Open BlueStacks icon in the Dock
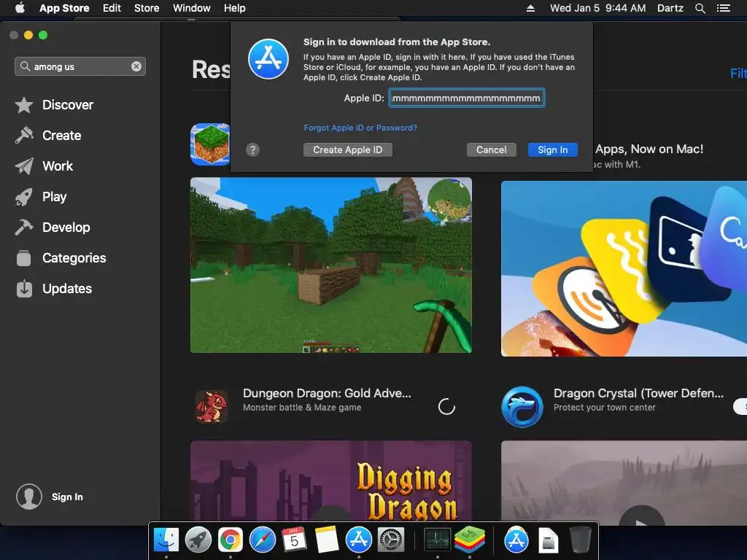The height and width of the screenshot is (560, 747). coord(470,540)
